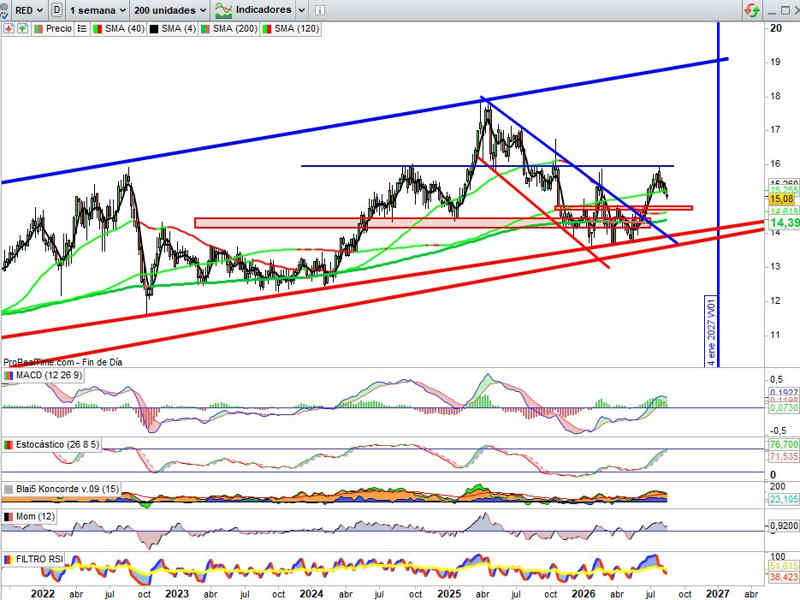Click the SMA (40) color swatch
800x600 pixels.
coord(97,29)
